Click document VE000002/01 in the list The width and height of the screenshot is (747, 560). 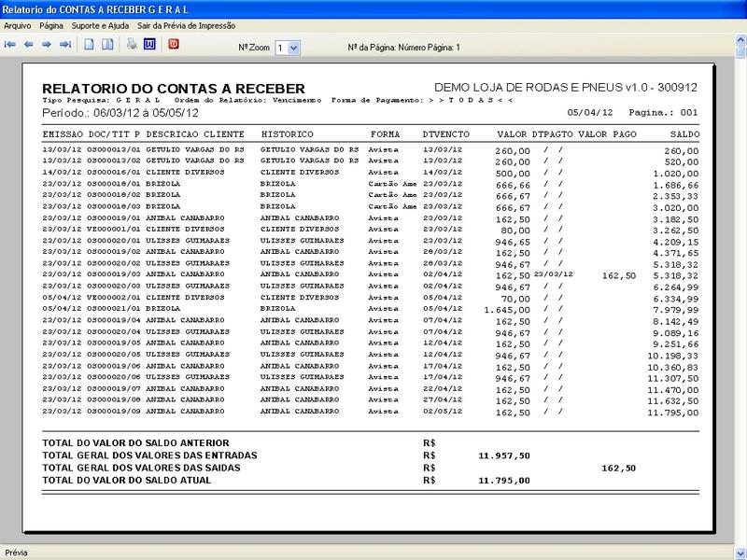tap(114, 297)
